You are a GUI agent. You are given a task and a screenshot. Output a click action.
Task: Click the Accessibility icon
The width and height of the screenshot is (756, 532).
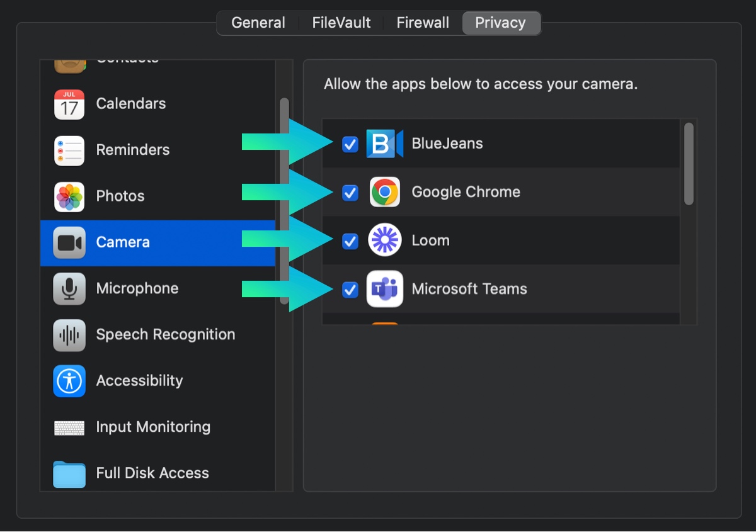point(69,381)
